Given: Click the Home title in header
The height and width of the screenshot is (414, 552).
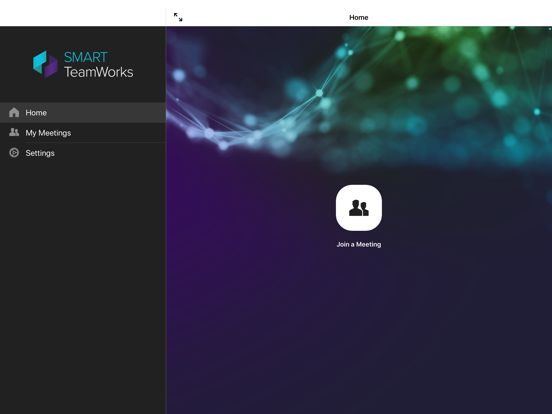Looking at the screenshot, I should click(x=359, y=17).
